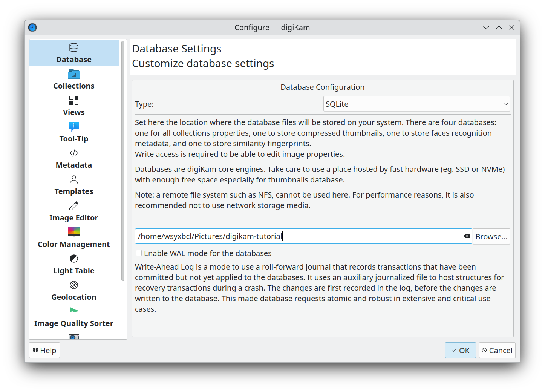The width and height of the screenshot is (545, 392).
Task: Open the Image Quality Sorter flag icon
Action: 74,311
